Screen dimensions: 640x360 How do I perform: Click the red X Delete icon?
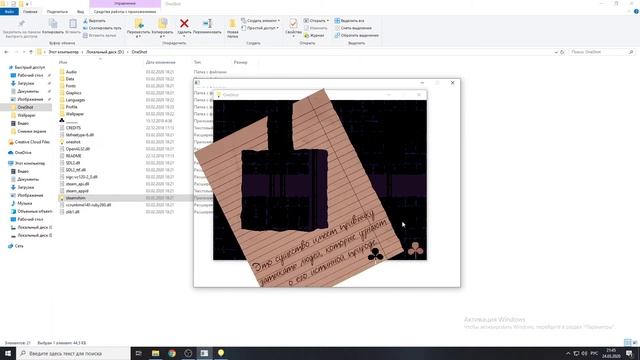pos(184,24)
